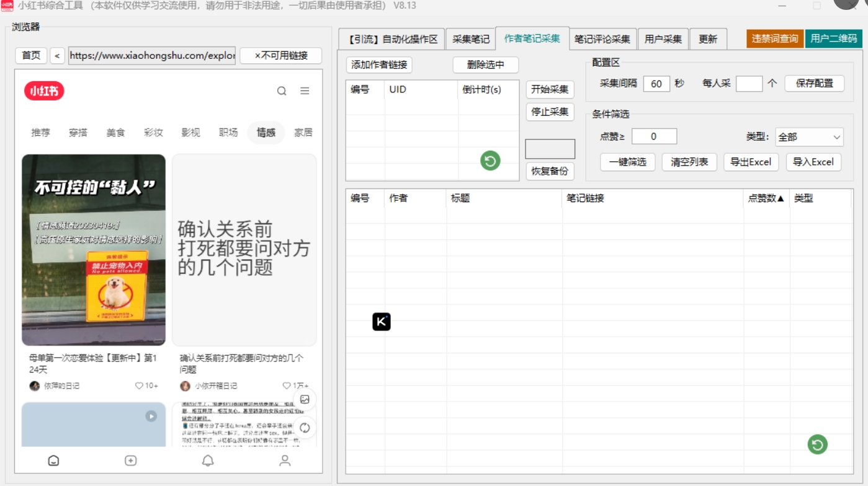The height and width of the screenshot is (486, 868).
Task: Select the 情感 category in Xiaohongshu feed
Action: (x=266, y=133)
